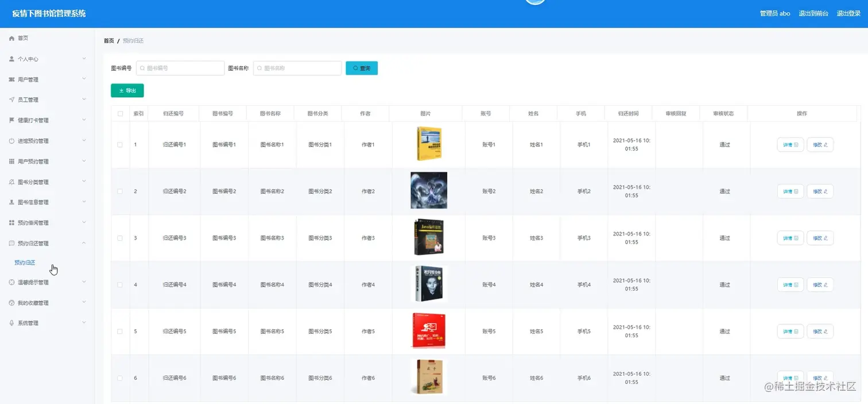Click the flag icon for 健康打卡管理
Screen dimensions: 868x404
click(x=11, y=120)
